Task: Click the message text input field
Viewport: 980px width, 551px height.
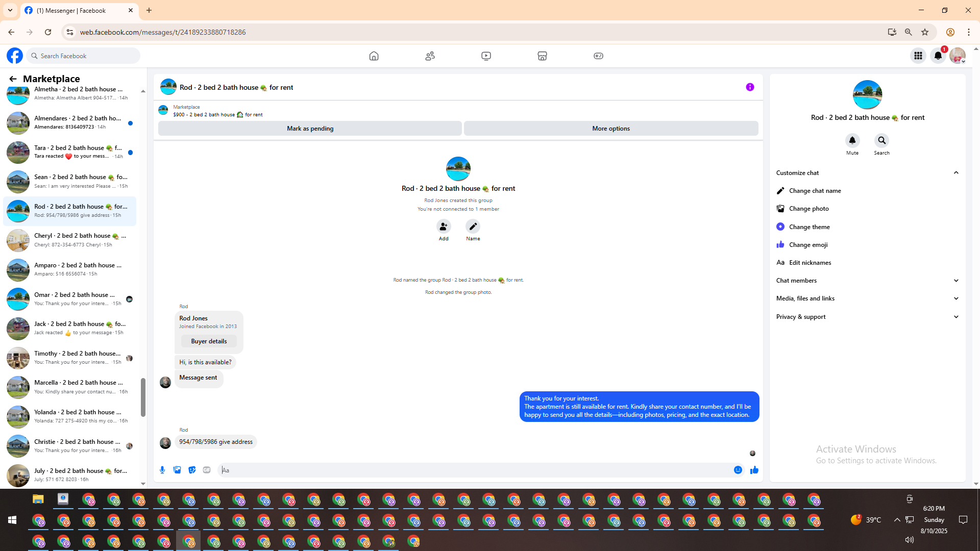Action: 475,470
